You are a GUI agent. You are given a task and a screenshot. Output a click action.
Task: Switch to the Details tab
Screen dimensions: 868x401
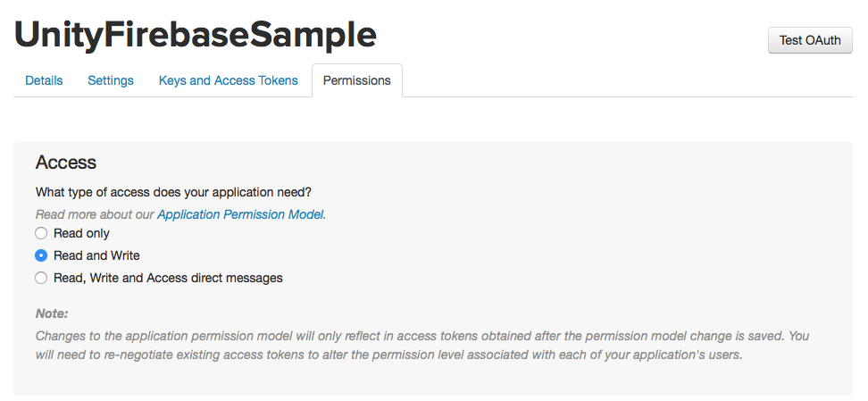(44, 80)
